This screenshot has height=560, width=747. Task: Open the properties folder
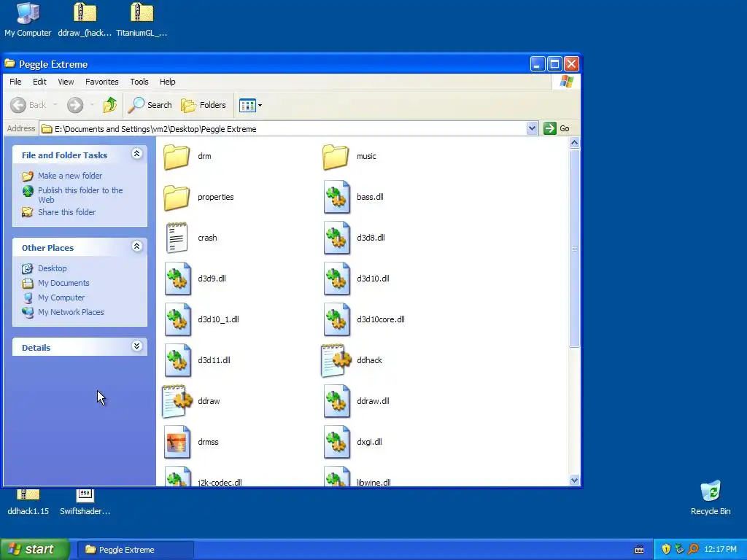[198, 197]
